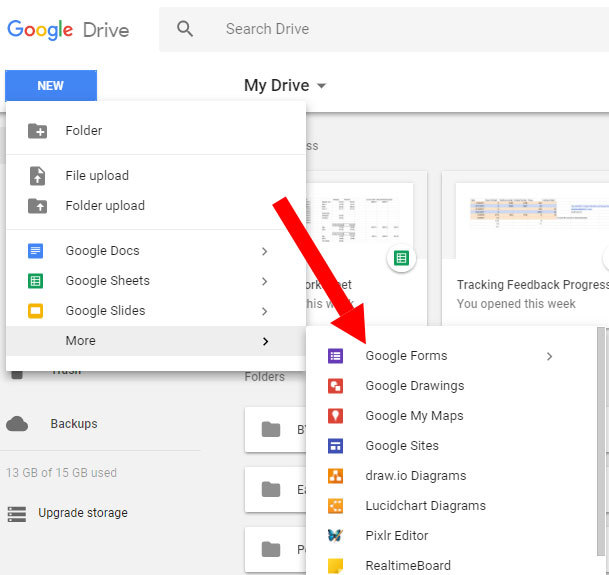Click the Upgrade storage icon
The width and height of the screenshot is (609, 575).
pyautogui.click(x=17, y=514)
